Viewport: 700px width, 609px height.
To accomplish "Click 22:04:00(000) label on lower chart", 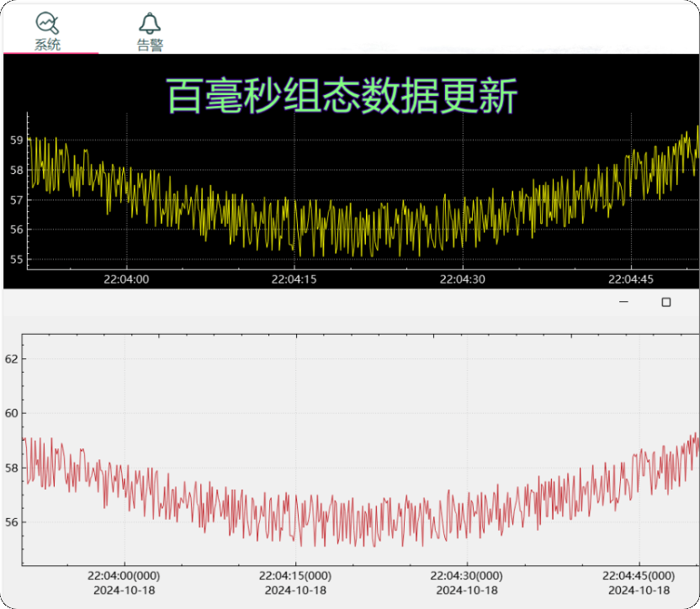I will tap(125, 576).
